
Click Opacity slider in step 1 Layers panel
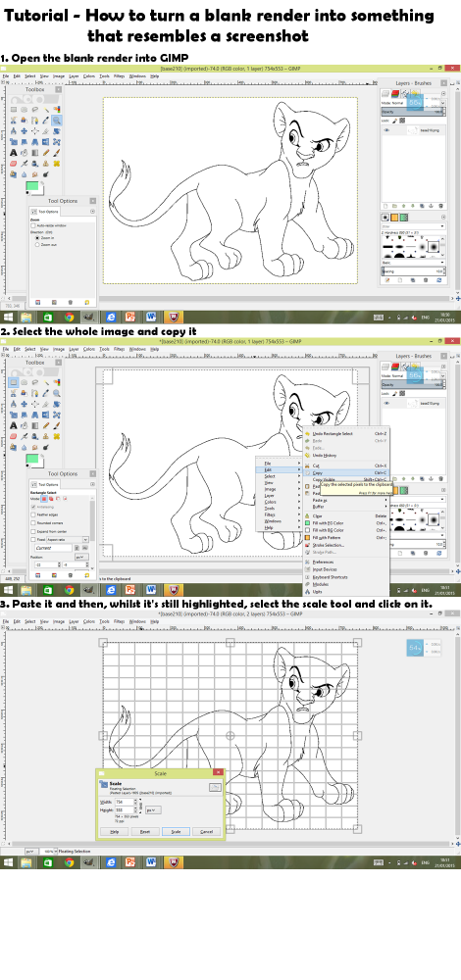[414, 112]
